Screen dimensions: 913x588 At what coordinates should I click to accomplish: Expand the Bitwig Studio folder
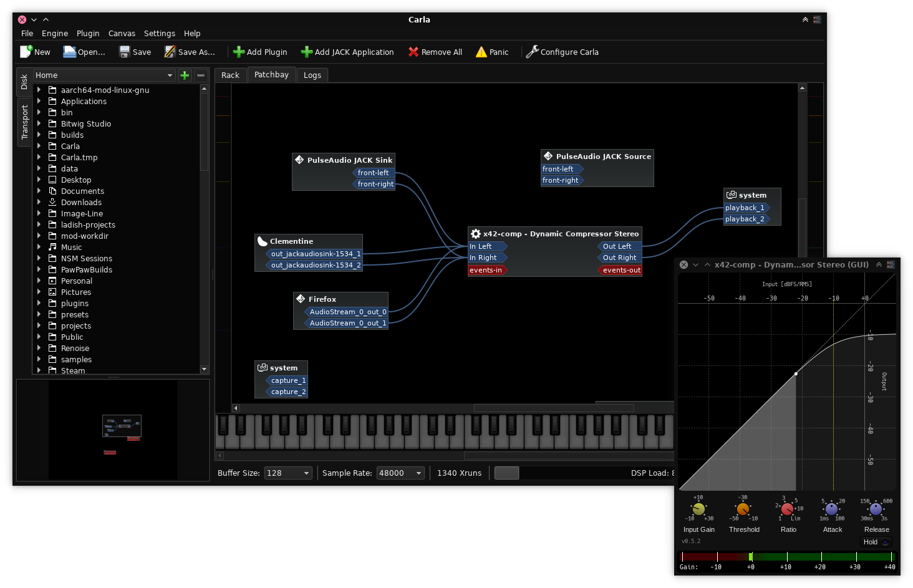[39, 123]
